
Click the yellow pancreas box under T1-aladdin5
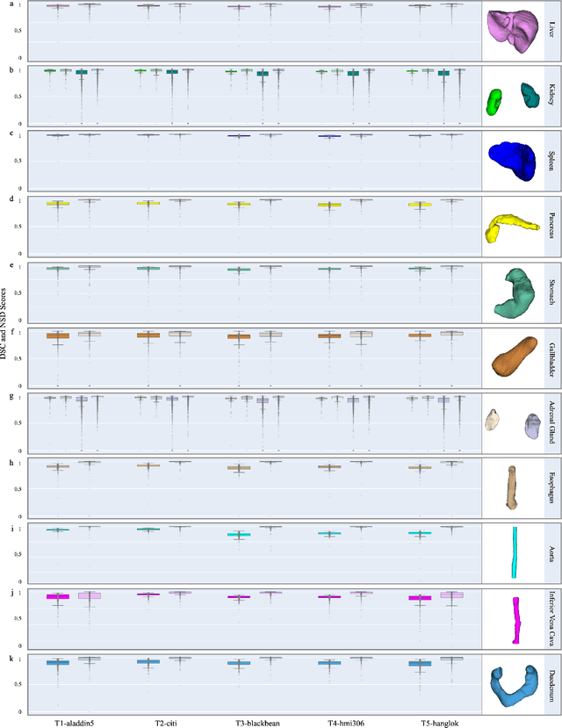(x=57, y=204)
